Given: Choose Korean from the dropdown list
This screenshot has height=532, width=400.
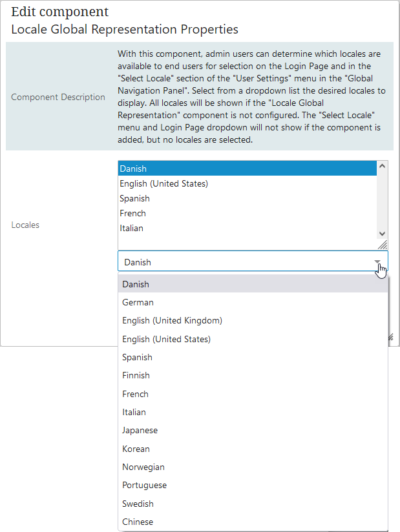Looking at the screenshot, I should point(253,449).
